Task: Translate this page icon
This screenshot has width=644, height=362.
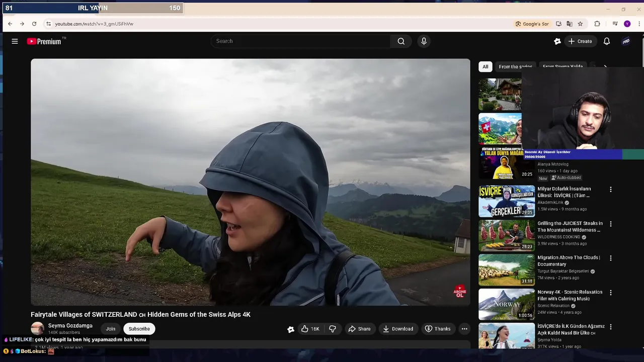Action: [x=570, y=24]
